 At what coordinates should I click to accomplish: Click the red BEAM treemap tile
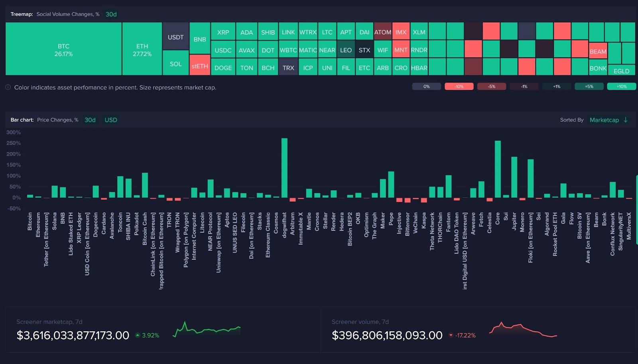click(x=598, y=51)
